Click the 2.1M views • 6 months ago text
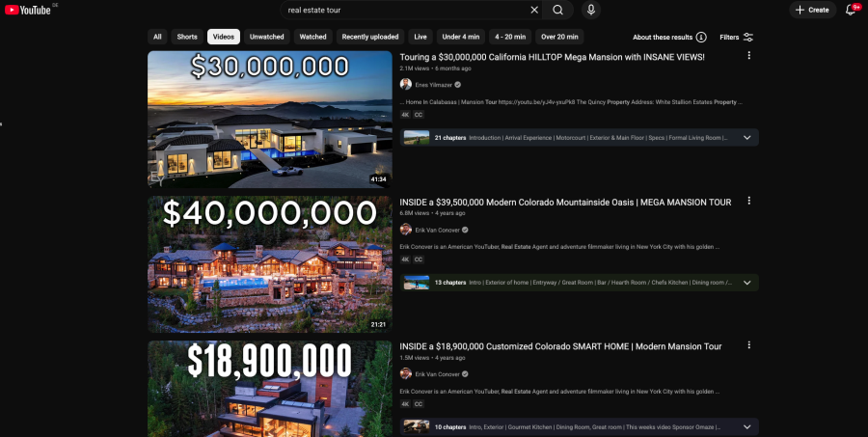Viewport: 868px width, 437px height. pos(436,68)
